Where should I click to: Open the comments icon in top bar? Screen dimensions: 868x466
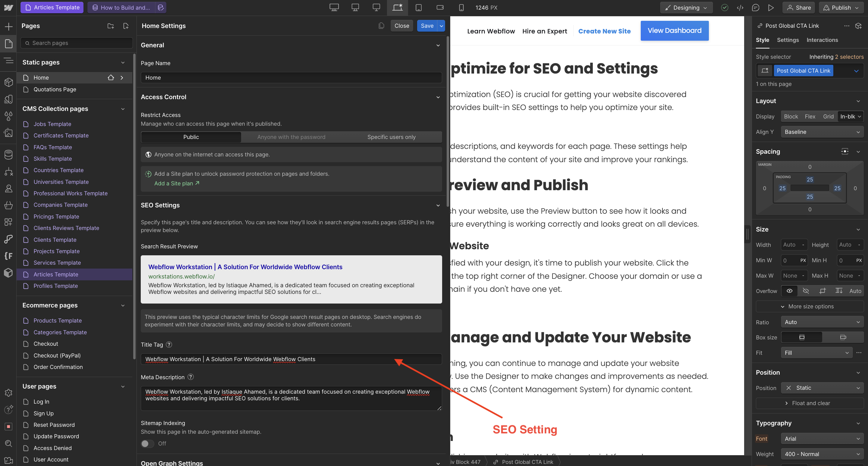click(x=756, y=8)
